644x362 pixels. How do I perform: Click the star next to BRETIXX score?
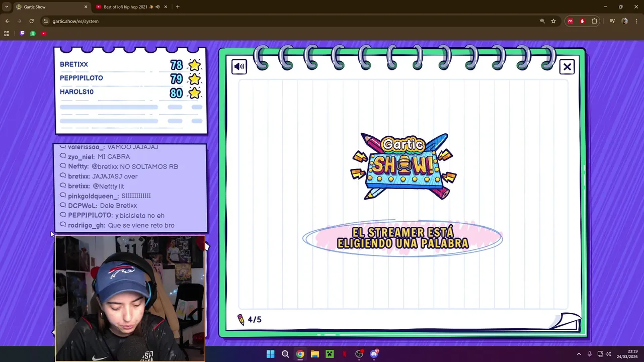coord(194,65)
